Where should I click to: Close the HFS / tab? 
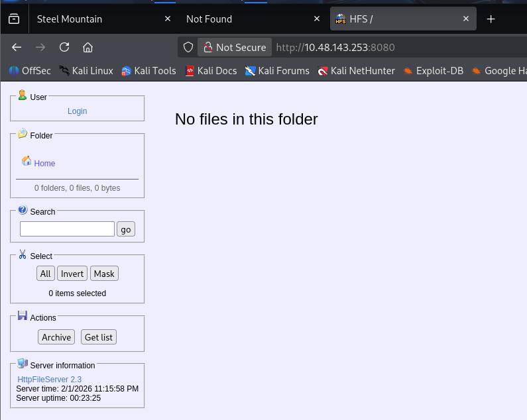pos(467,19)
